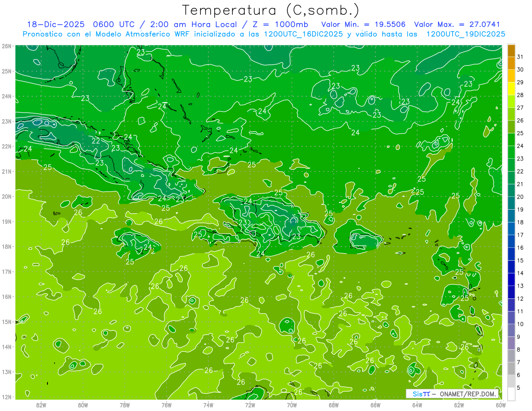Click the '12N' latitude axis label
This screenshot has width=532, height=411.
[7, 397]
